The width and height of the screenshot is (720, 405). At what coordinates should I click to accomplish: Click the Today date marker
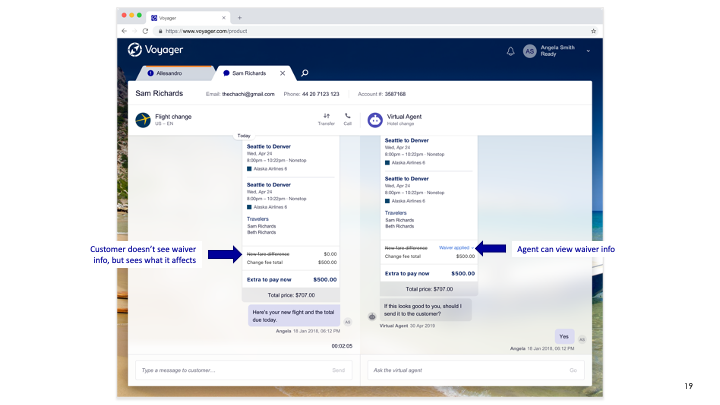[244, 136]
